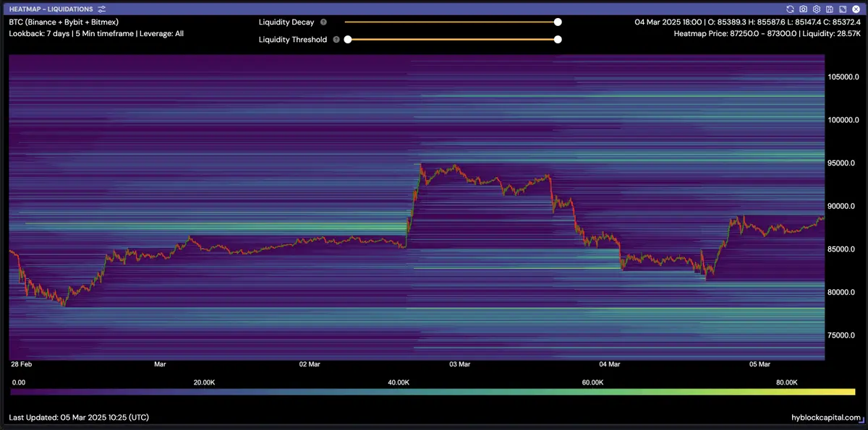Click the 100000.0 price axis label
This screenshot has width=868, height=430.
pos(843,120)
